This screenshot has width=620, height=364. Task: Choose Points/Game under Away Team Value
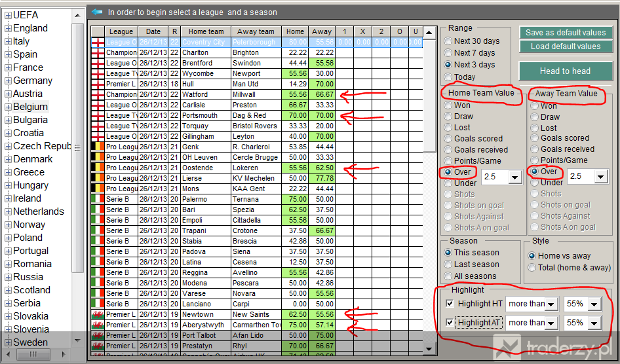(x=535, y=160)
